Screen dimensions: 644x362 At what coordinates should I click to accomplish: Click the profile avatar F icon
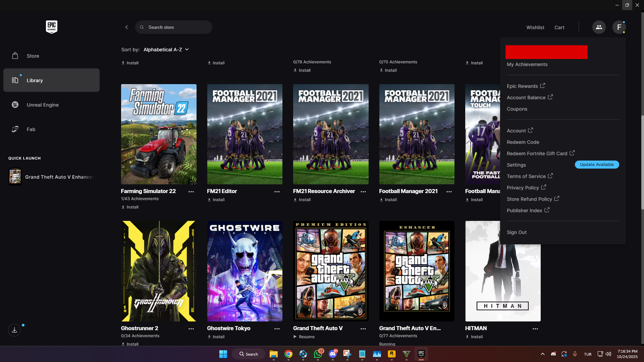click(x=619, y=27)
